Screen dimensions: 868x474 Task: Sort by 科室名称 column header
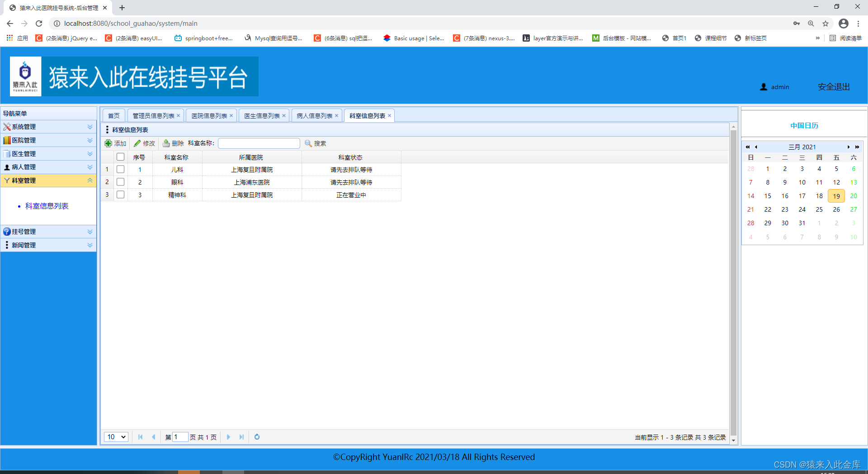click(x=177, y=157)
